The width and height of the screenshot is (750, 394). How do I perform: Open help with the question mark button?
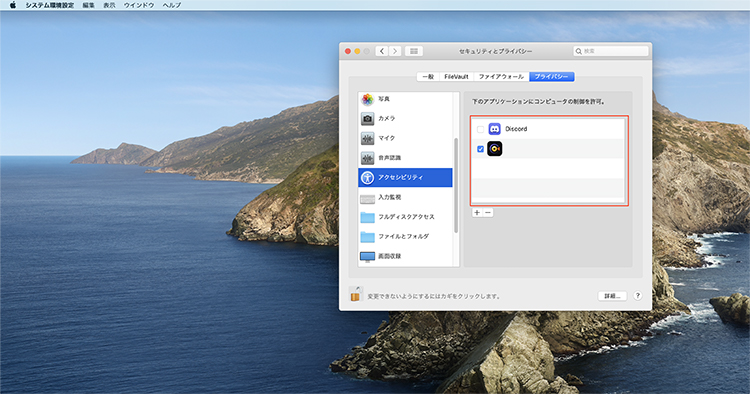click(638, 296)
